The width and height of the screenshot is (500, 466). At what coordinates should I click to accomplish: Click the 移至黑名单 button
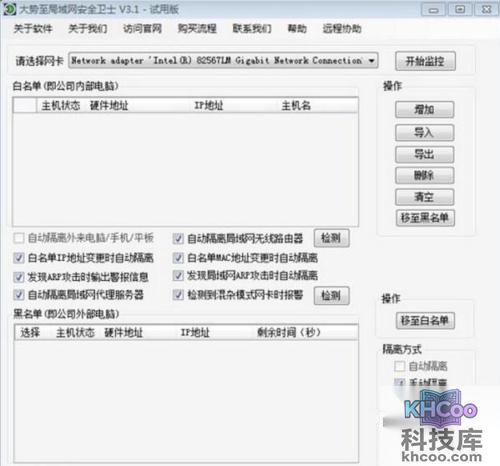(425, 218)
